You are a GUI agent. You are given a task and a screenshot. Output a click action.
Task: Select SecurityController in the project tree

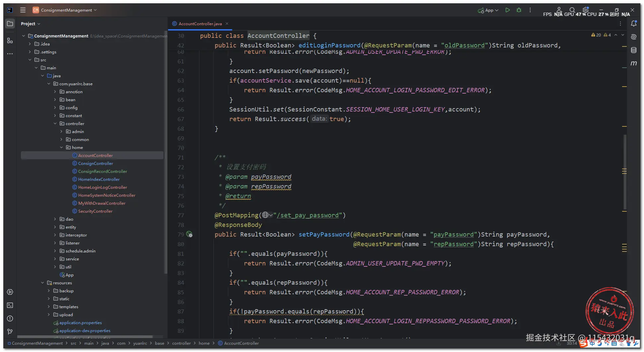95,211
